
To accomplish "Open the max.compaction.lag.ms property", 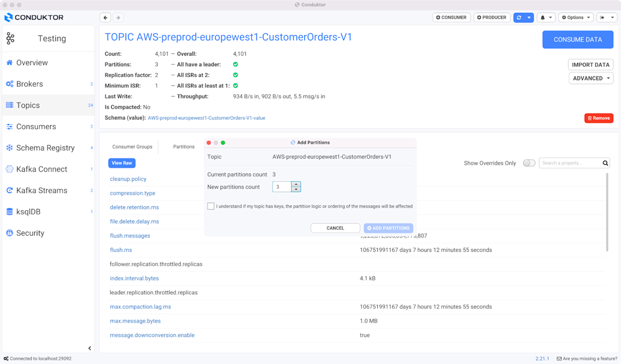I will coord(140,307).
